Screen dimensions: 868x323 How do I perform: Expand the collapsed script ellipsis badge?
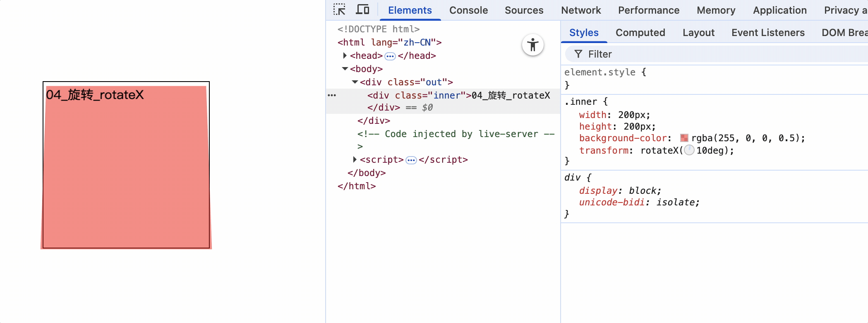tap(411, 160)
